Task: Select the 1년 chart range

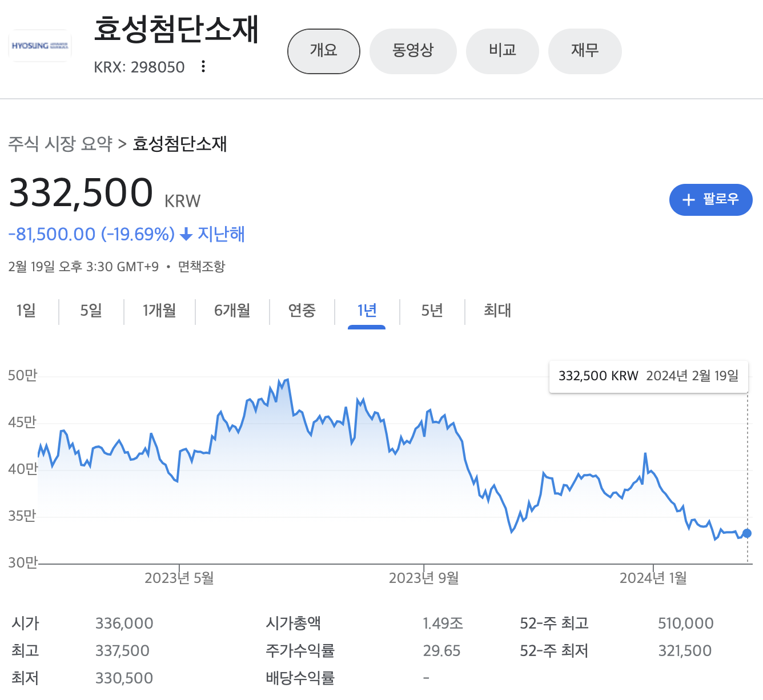Action: point(367,311)
